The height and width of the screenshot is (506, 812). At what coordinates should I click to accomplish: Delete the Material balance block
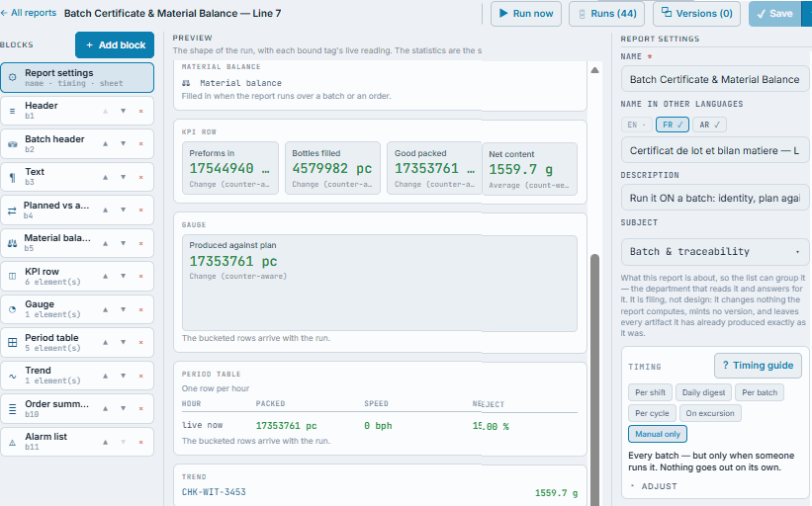click(x=140, y=243)
